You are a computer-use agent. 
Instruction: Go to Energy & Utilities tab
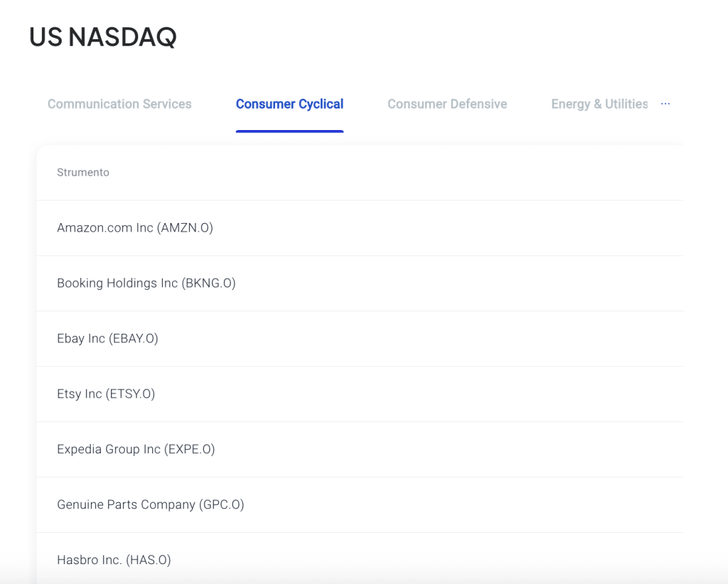coord(599,104)
